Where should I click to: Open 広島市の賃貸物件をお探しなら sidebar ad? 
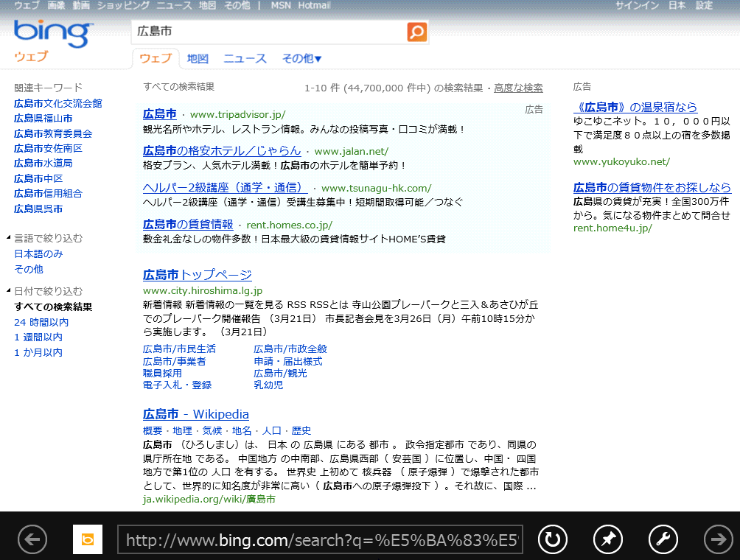[x=652, y=187]
